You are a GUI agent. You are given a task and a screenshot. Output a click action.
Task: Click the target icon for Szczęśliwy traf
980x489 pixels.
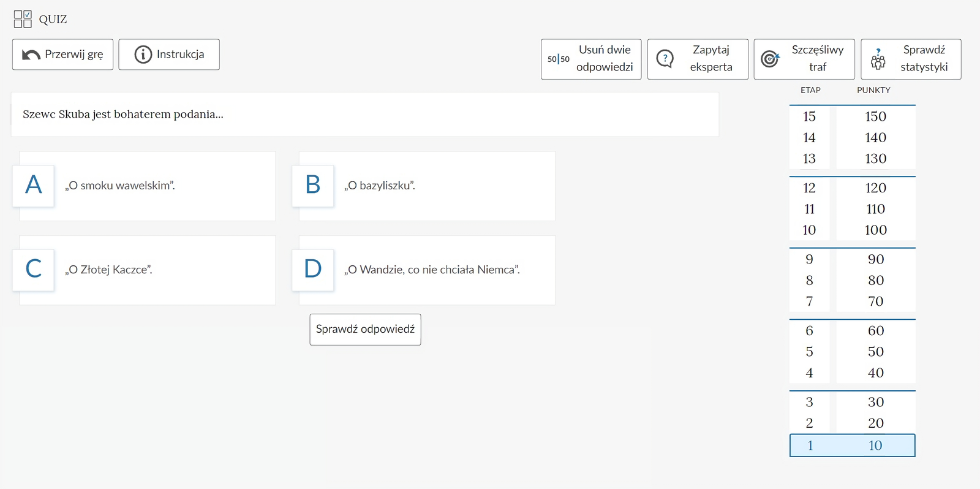770,59
